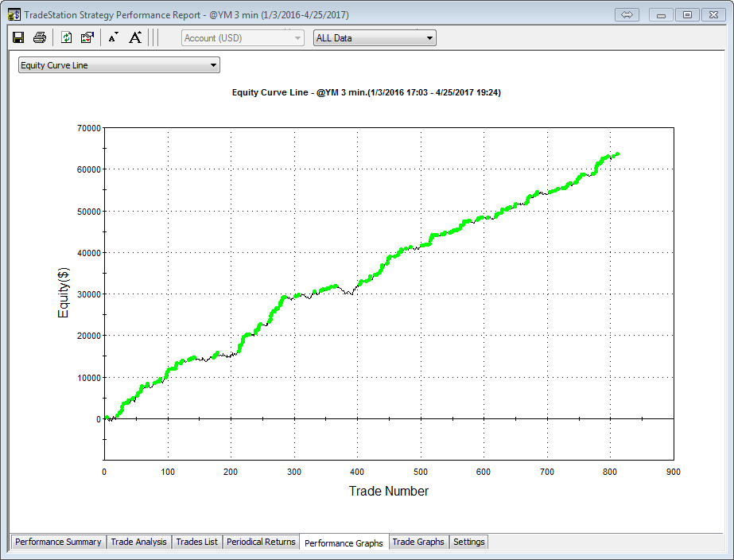Select the Performance Graphs tab
The height and width of the screenshot is (560, 734).
click(x=344, y=542)
